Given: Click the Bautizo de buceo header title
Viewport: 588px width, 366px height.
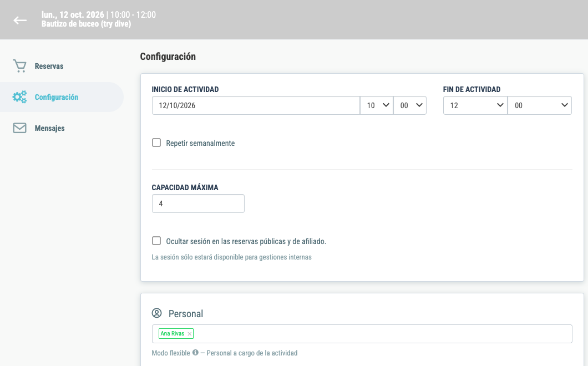Looking at the screenshot, I should 86,24.
